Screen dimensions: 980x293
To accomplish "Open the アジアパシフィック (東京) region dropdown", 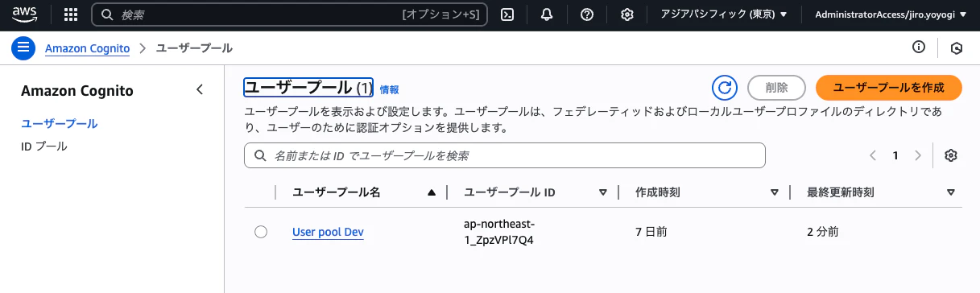I will pyautogui.click(x=724, y=14).
